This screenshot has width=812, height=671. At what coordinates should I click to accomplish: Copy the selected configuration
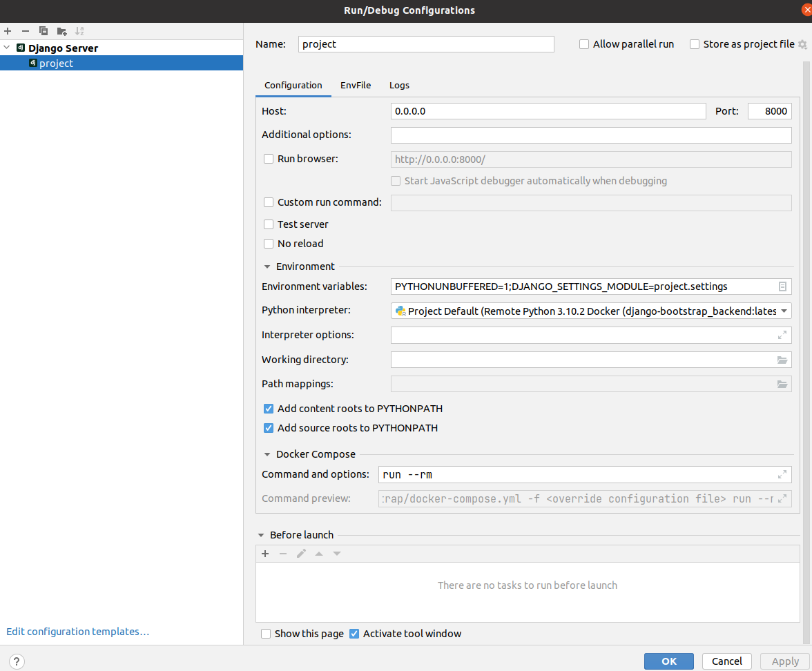pyautogui.click(x=43, y=31)
